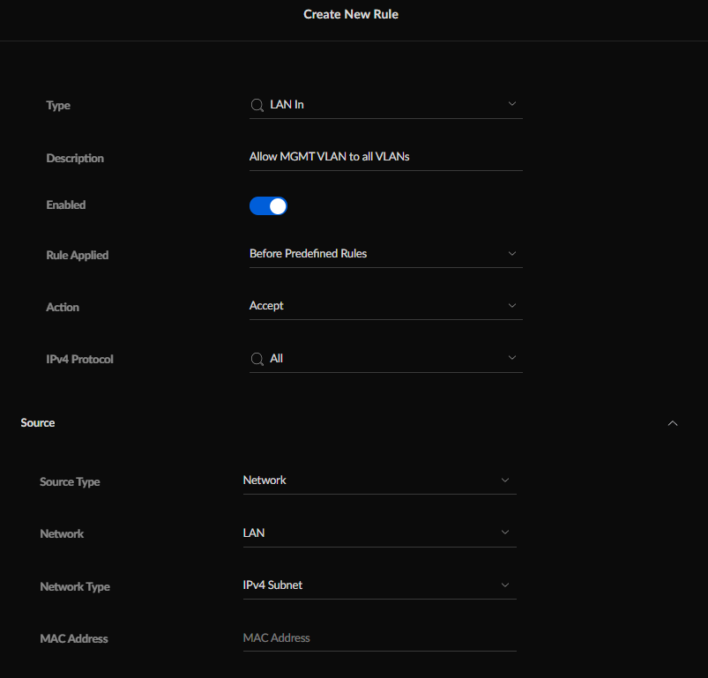The height and width of the screenshot is (678, 708).
Task: Disable the rule with the Enabled toggle
Action: pyautogui.click(x=268, y=206)
